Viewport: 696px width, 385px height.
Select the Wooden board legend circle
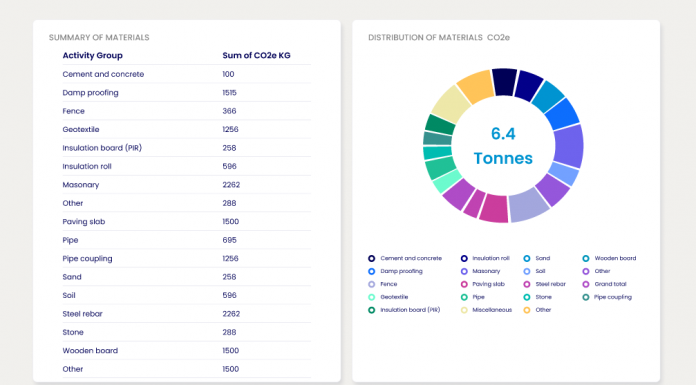586,258
